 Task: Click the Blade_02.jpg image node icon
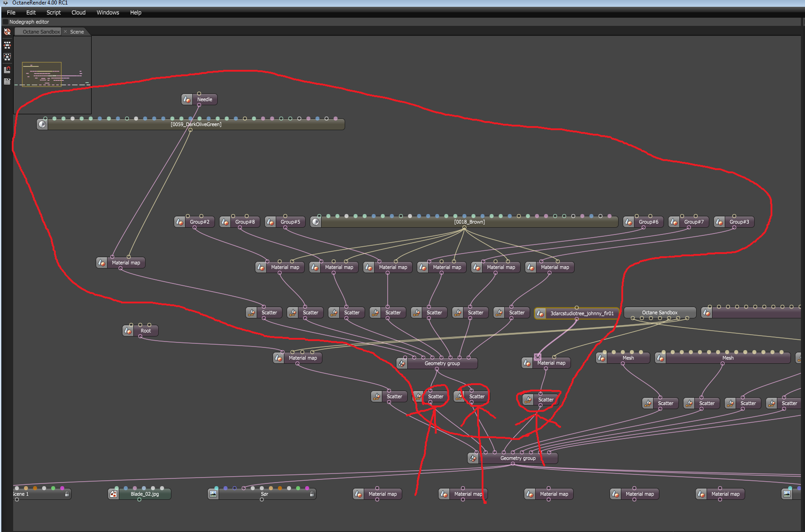113,494
